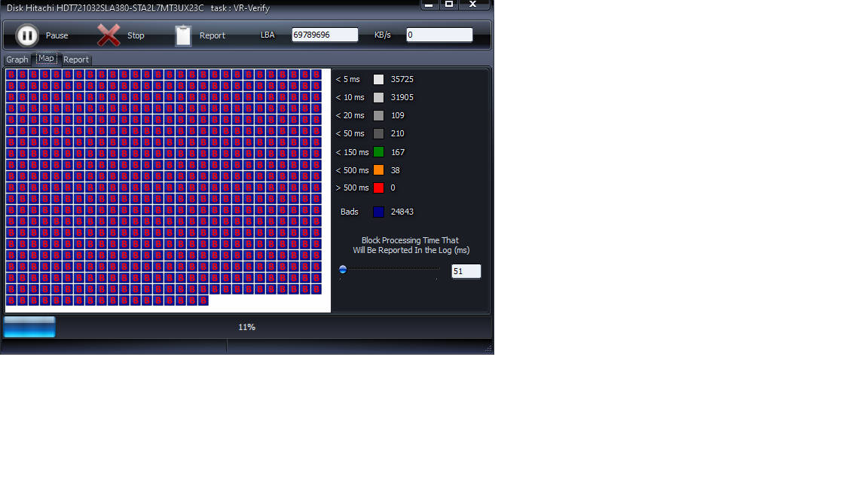The image size is (868, 488).
Task: Click the gray under 20 ms swatch
Action: point(379,116)
